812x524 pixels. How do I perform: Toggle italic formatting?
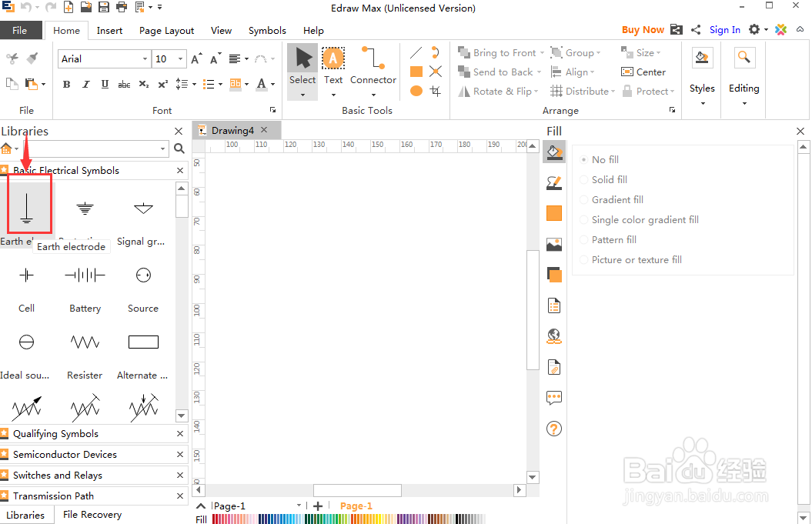click(x=86, y=84)
